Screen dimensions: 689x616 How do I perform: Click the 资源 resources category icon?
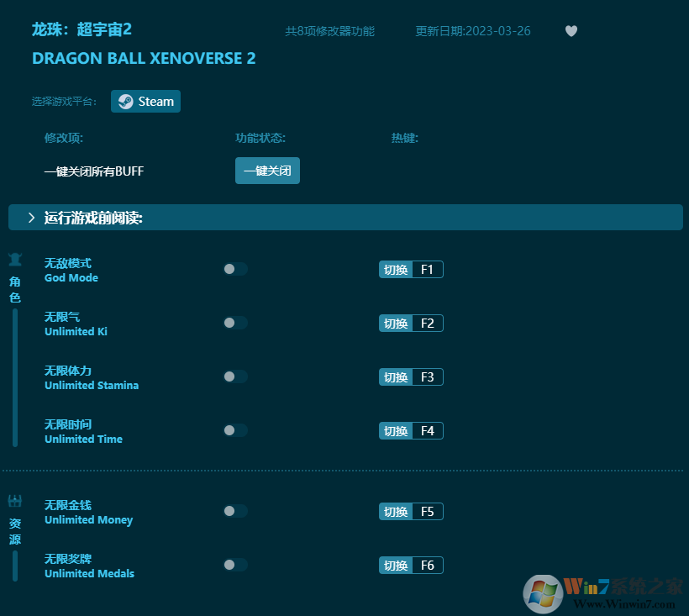pyautogui.click(x=14, y=500)
